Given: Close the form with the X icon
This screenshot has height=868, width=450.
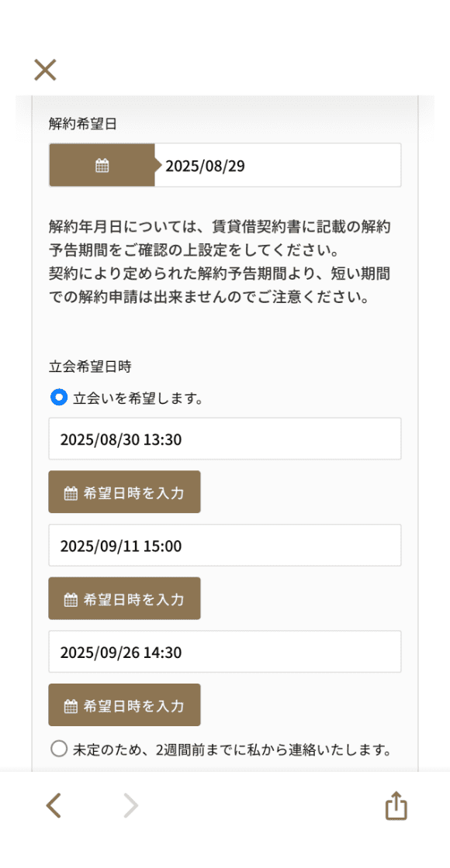Looking at the screenshot, I should (44, 70).
